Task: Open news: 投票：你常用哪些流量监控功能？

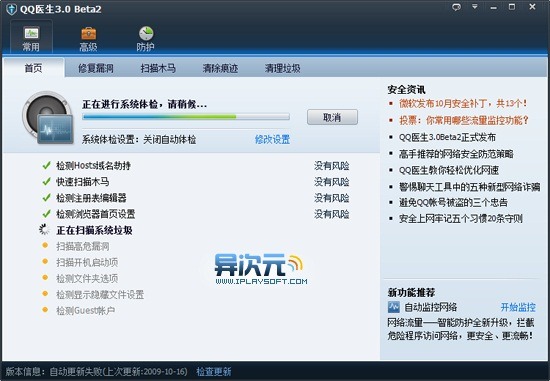Action: [x=464, y=120]
